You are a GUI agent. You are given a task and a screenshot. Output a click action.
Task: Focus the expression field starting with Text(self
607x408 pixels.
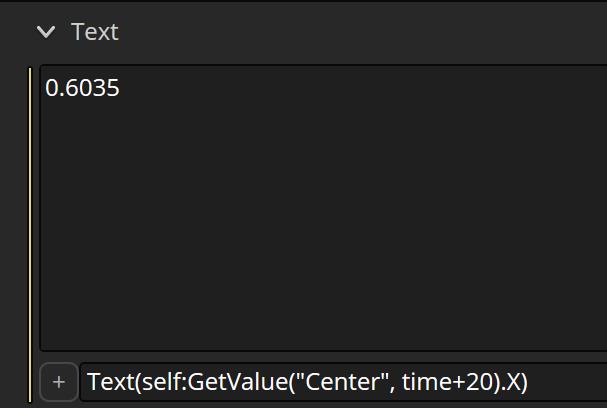343,382
